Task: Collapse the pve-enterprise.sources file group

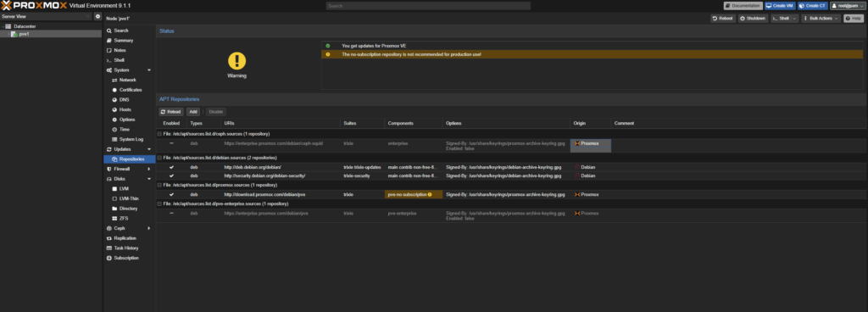Action: [159, 203]
